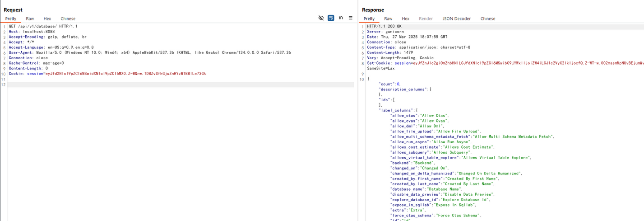Click the Content-Length: 0 request header
Screen dimensions: 644x221
pos(28,68)
